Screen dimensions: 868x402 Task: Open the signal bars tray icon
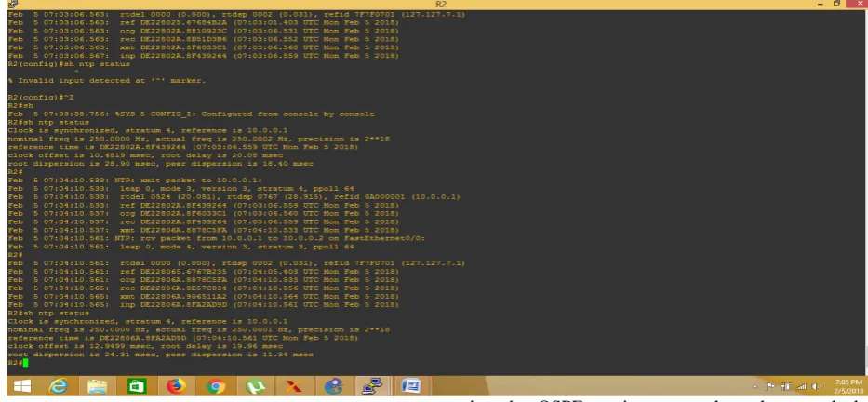tap(800, 386)
